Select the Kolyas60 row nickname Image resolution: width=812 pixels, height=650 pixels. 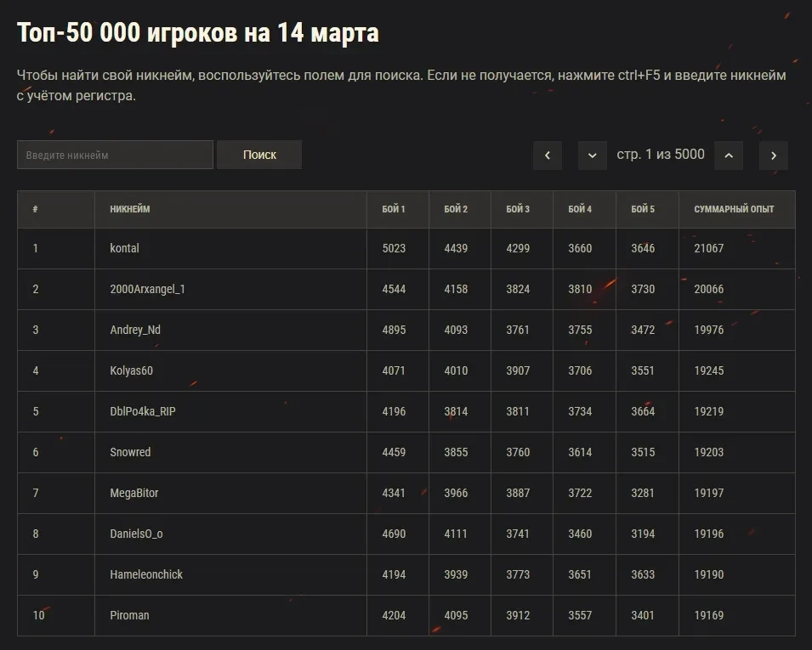coord(132,370)
